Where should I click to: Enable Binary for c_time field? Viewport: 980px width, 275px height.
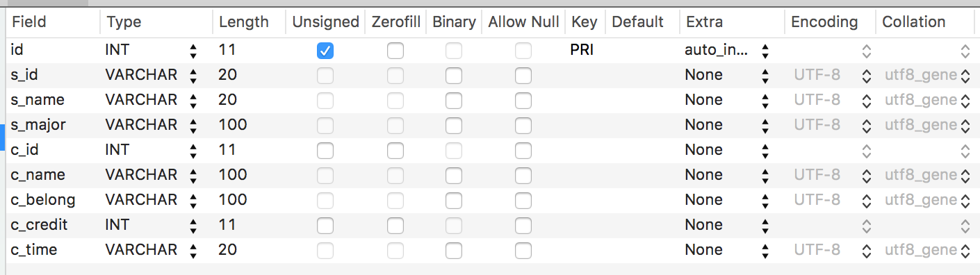point(453,250)
